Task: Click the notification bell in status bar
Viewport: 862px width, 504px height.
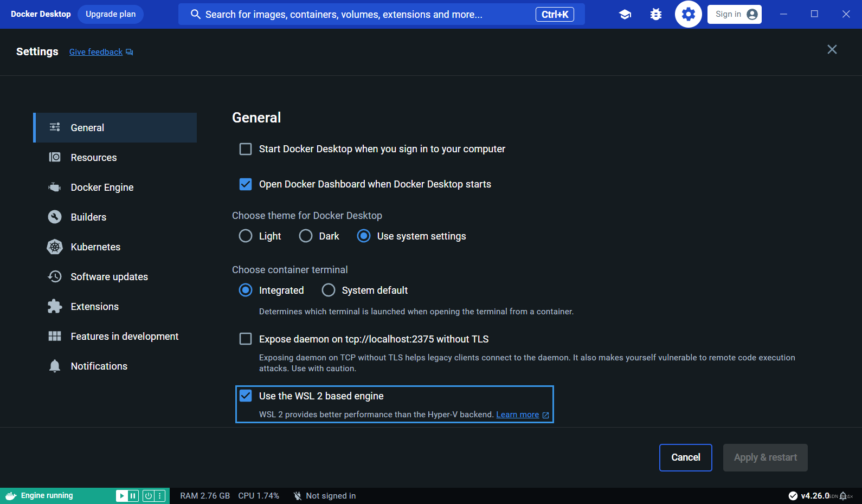Action: [x=843, y=496]
